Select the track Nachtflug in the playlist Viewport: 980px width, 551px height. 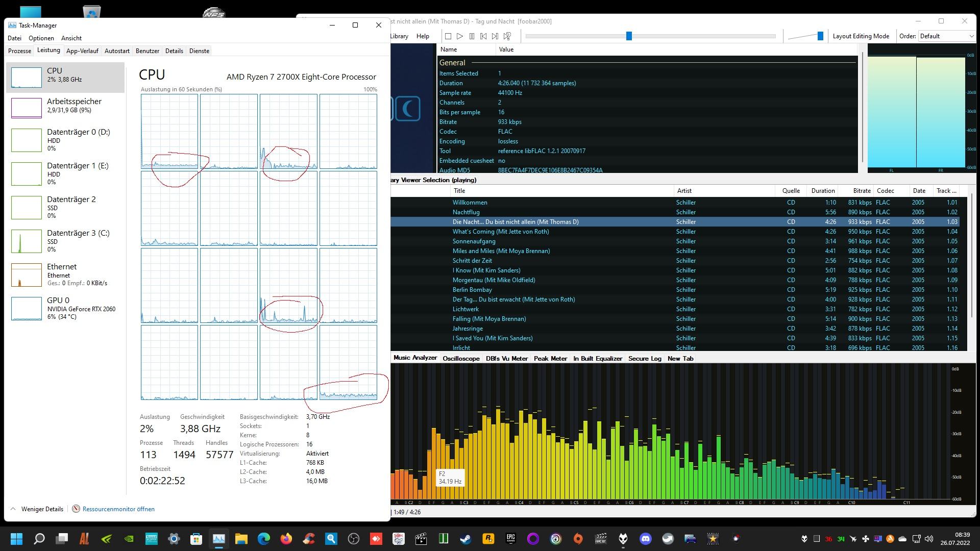675,212
